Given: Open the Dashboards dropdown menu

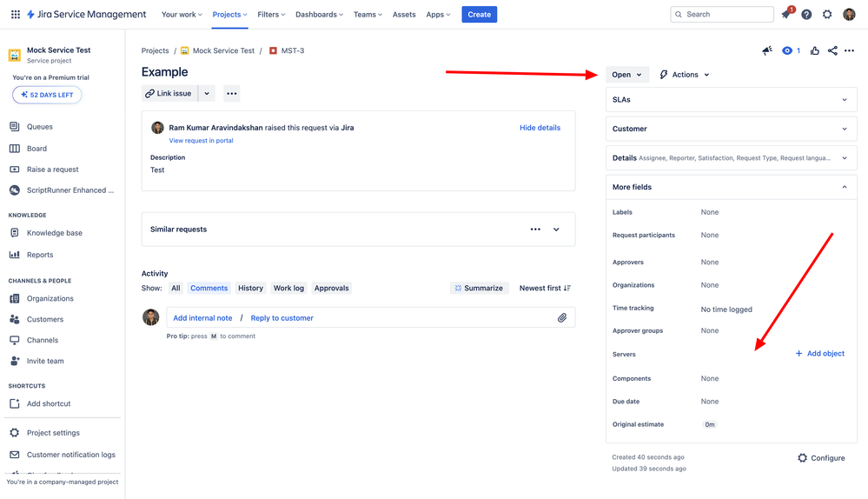Looking at the screenshot, I should (320, 15).
